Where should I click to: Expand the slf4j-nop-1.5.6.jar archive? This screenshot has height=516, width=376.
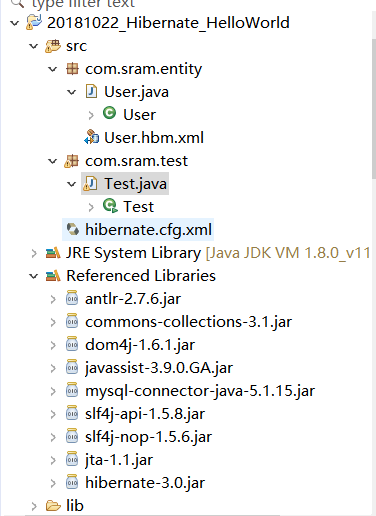point(53,437)
